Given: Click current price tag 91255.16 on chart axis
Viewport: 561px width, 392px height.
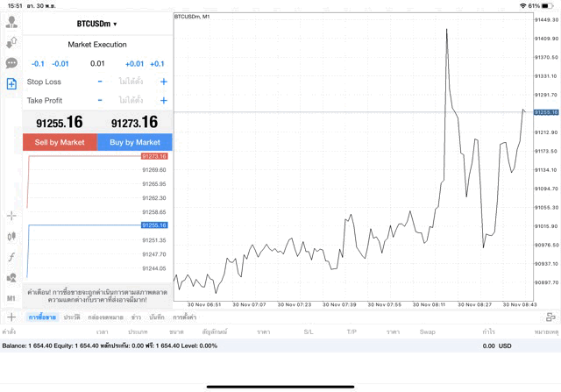Looking at the screenshot, I should (x=546, y=112).
